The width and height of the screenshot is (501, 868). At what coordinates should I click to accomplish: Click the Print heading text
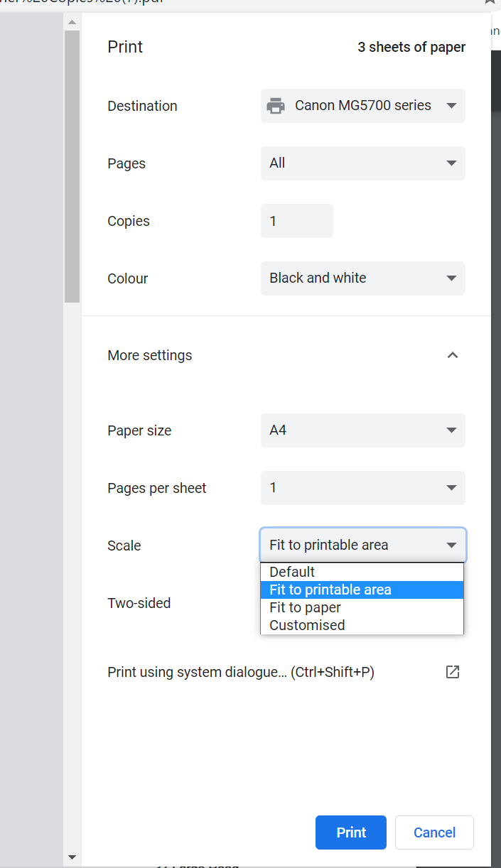tap(125, 47)
